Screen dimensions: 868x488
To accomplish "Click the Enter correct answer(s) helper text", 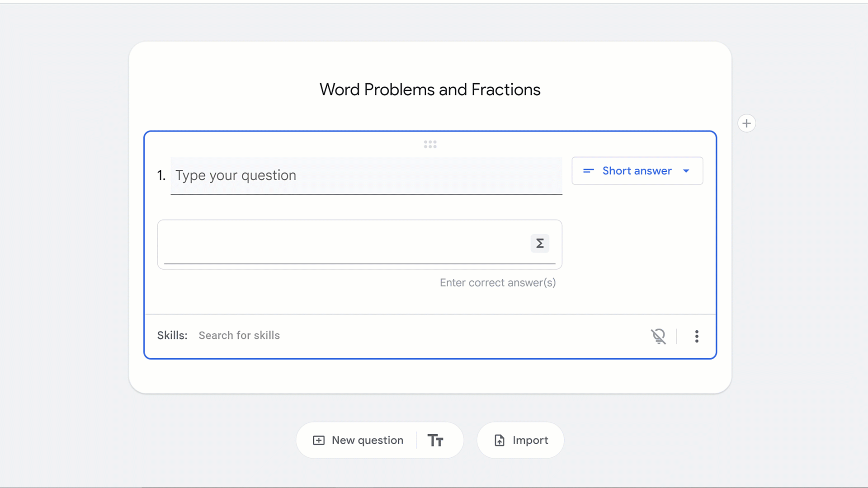I will click(x=498, y=283).
